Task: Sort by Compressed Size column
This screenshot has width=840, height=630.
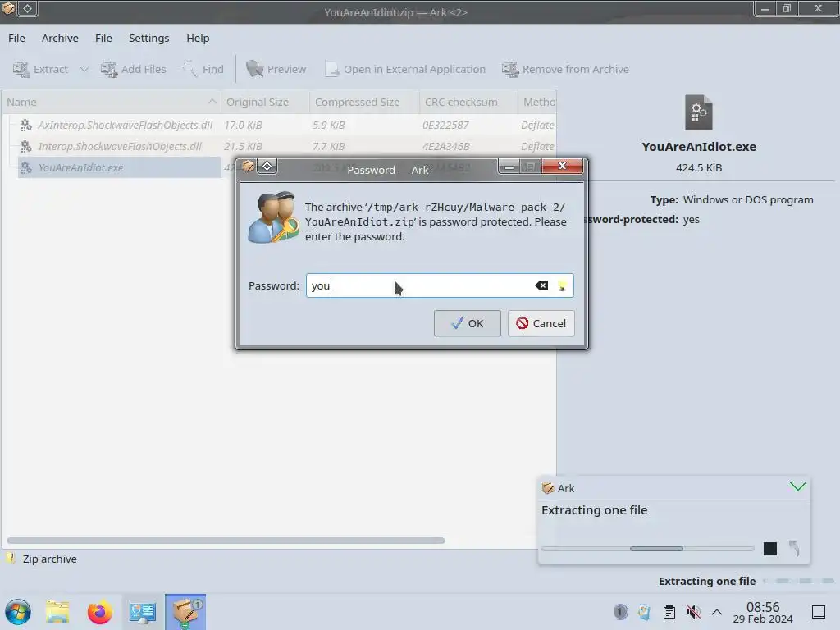Action: click(x=365, y=102)
